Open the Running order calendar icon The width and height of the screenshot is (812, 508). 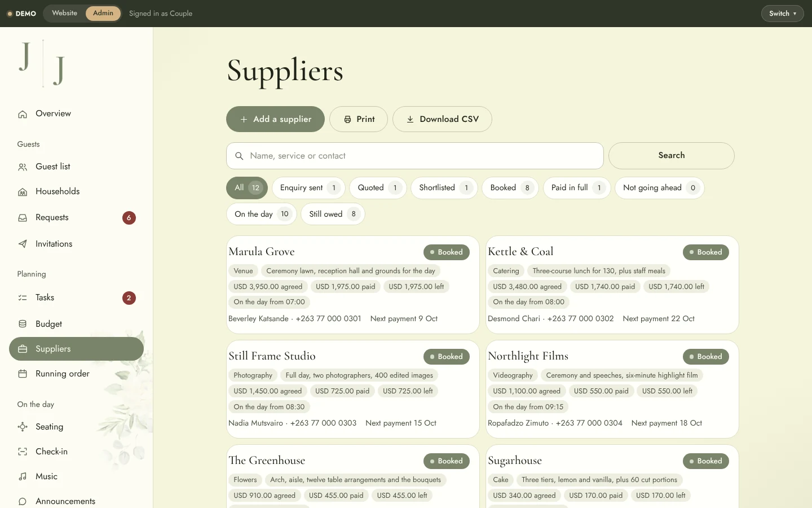click(x=23, y=374)
